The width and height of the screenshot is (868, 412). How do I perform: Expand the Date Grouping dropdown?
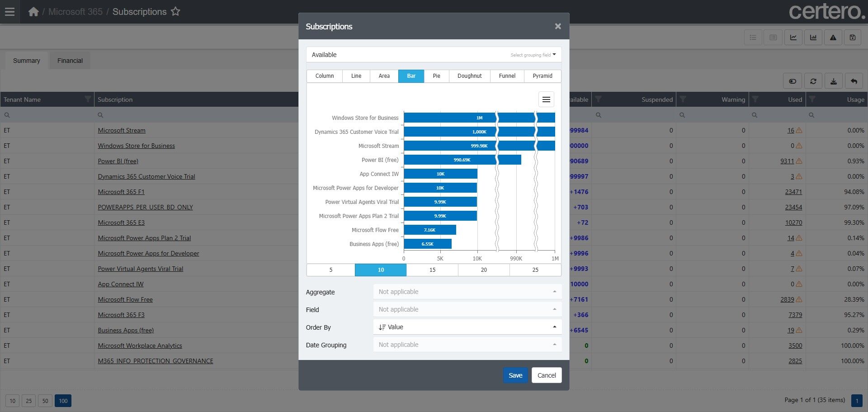(x=467, y=345)
